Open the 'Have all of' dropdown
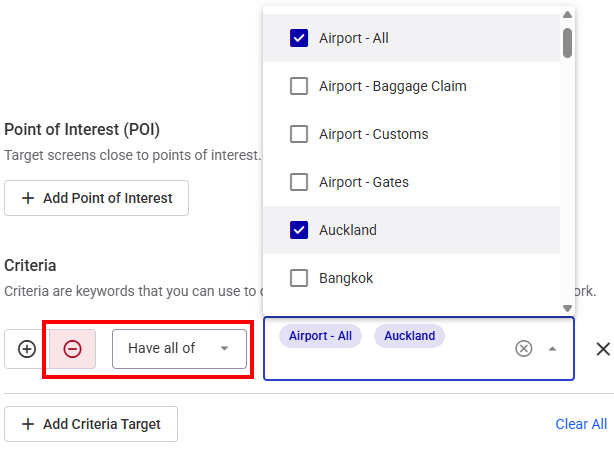 [180, 348]
